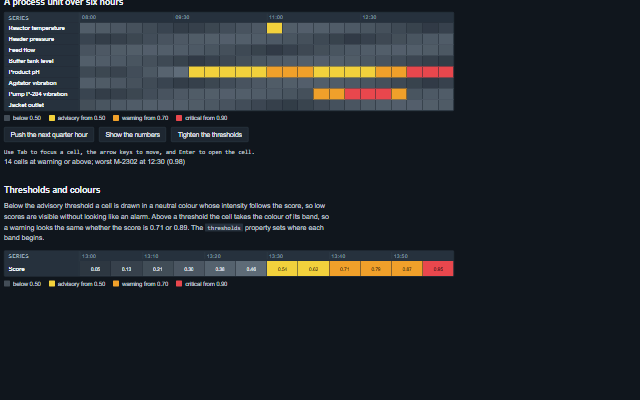
Task: Click the Score cell showing 0.30
Action: (189, 269)
